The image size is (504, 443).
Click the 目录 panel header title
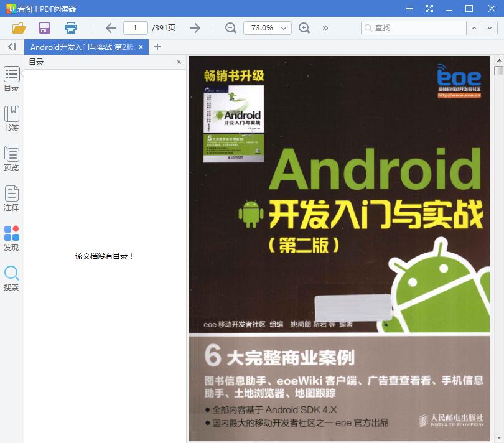[x=36, y=62]
